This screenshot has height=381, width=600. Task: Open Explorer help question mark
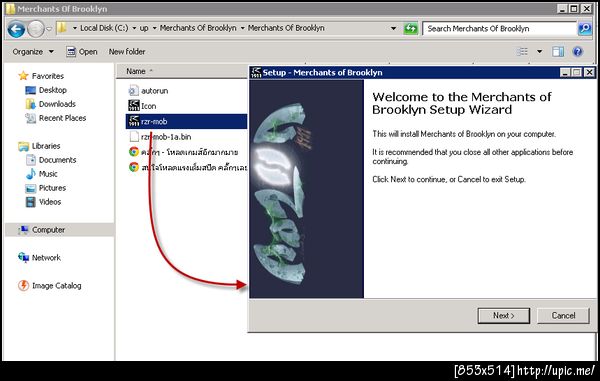(578, 52)
